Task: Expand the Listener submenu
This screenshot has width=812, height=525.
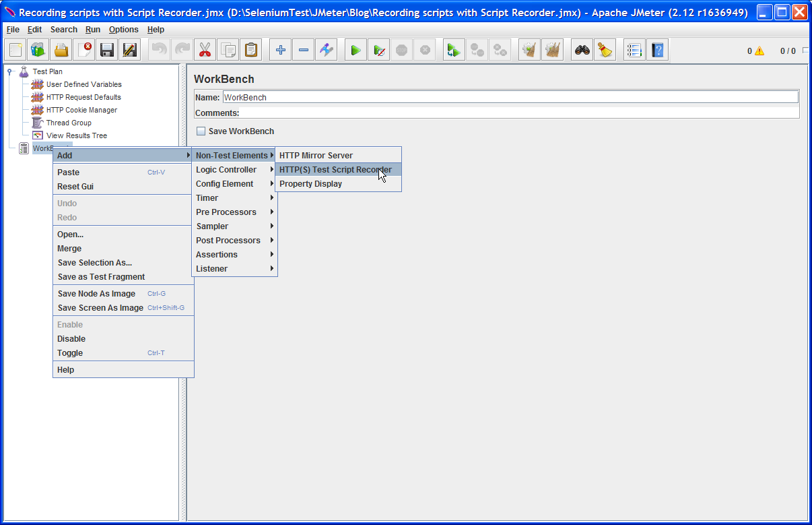Action: click(234, 268)
